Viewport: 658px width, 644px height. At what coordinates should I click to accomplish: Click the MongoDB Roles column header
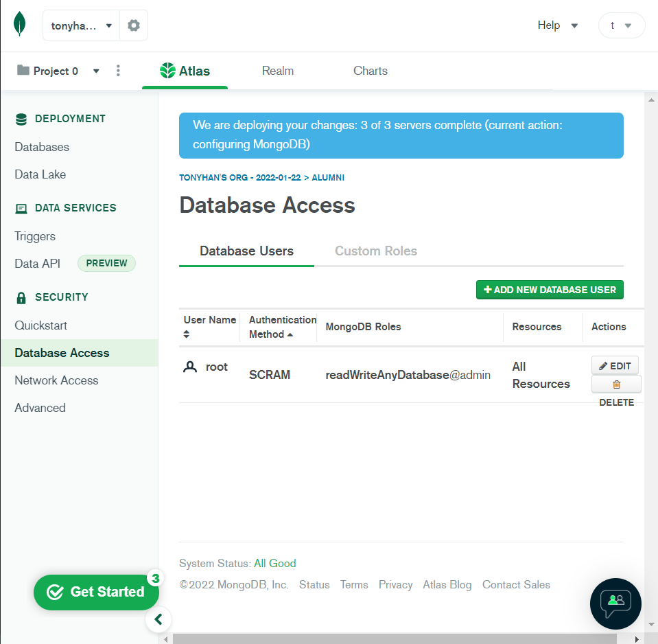(x=363, y=327)
